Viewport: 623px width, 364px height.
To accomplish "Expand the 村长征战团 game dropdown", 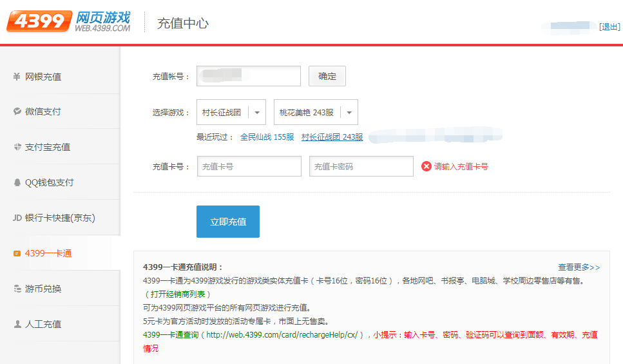I will coord(231,112).
